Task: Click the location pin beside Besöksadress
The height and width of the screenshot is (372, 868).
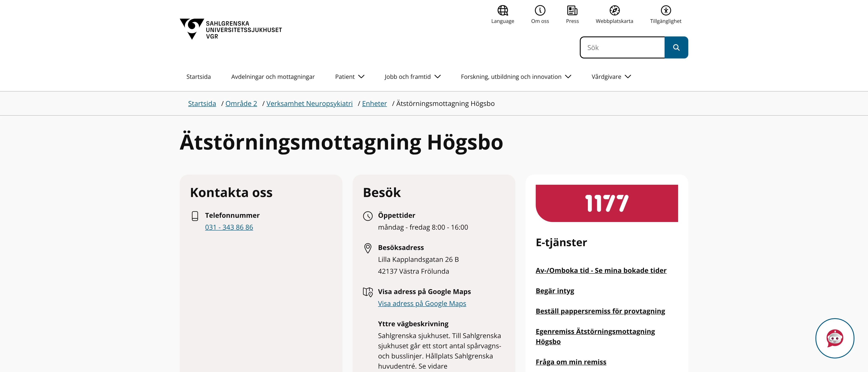Action: [x=368, y=248]
